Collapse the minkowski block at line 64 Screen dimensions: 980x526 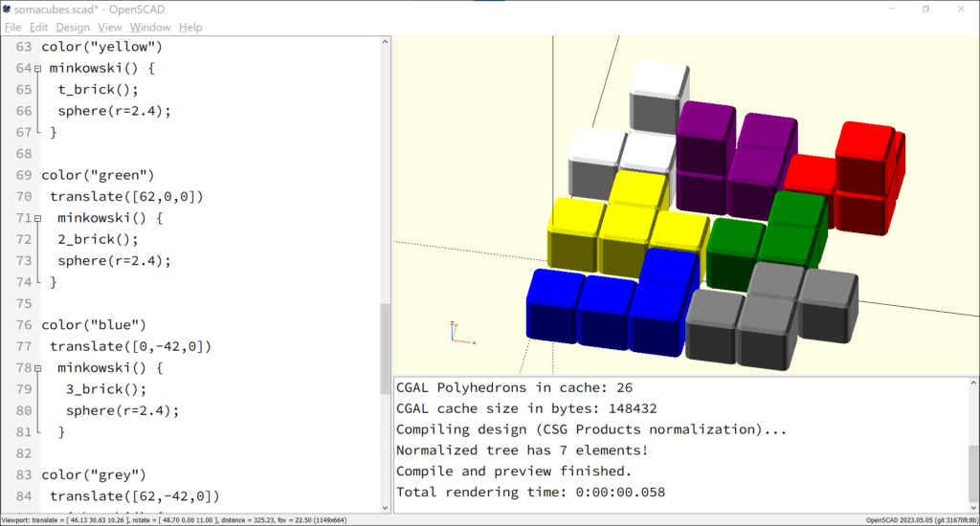point(37,69)
